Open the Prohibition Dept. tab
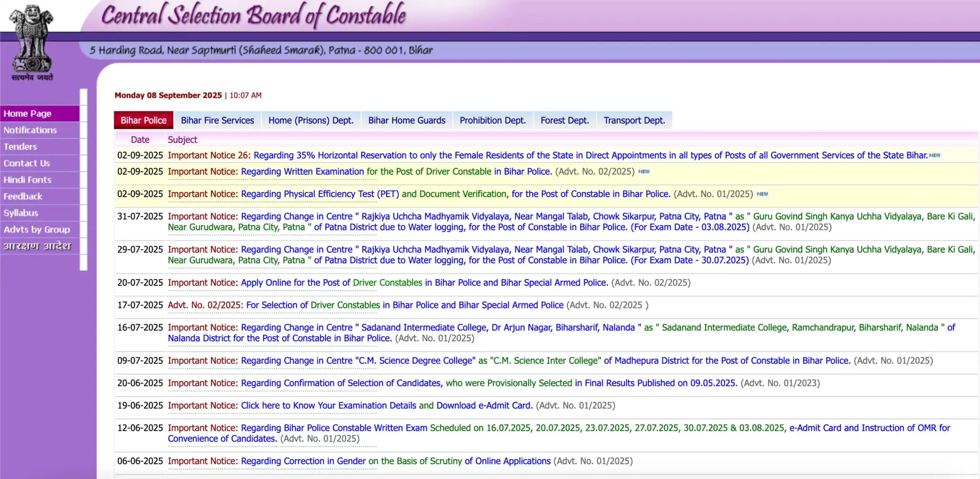980x479 pixels. pos(492,120)
